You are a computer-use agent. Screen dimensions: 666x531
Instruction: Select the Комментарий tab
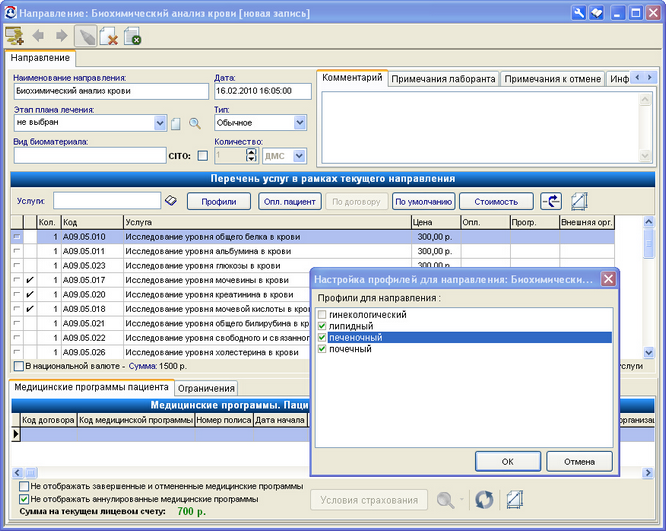pos(352,78)
